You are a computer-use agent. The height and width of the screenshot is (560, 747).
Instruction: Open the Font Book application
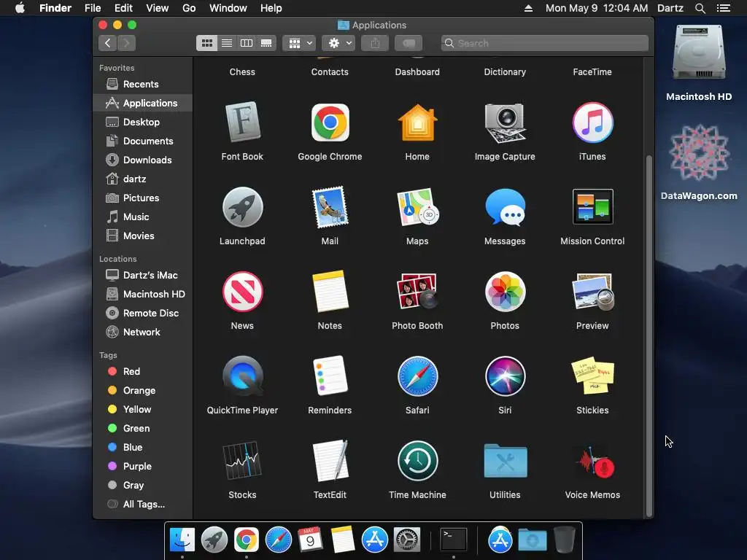point(242,122)
